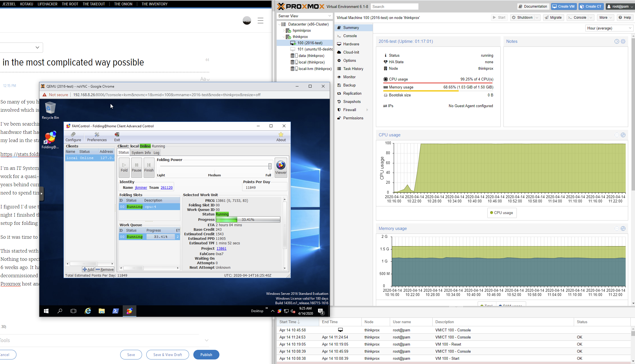Click the Selected Work Unit progress bar
This screenshot has height=364, width=635.
click(248, 220)
